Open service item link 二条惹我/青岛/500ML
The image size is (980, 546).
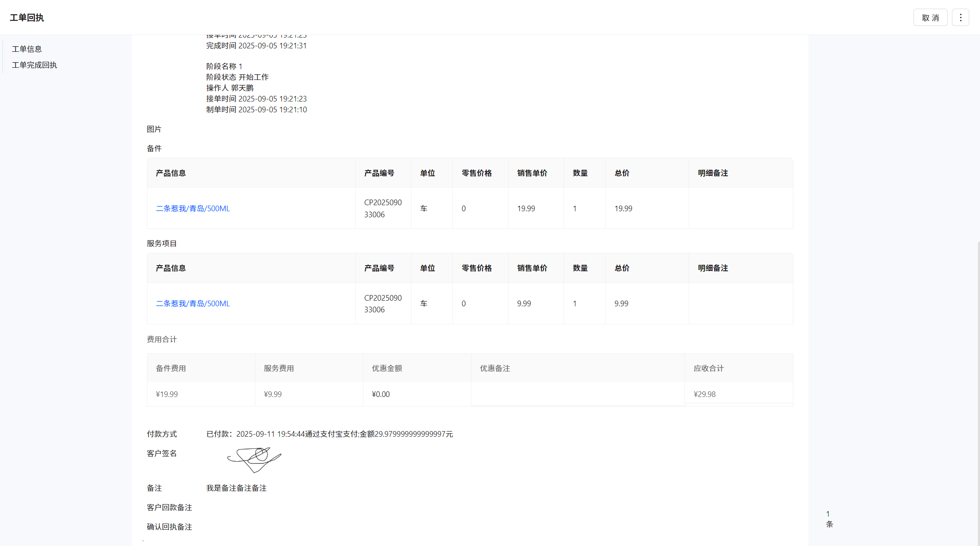pos(193,304)
